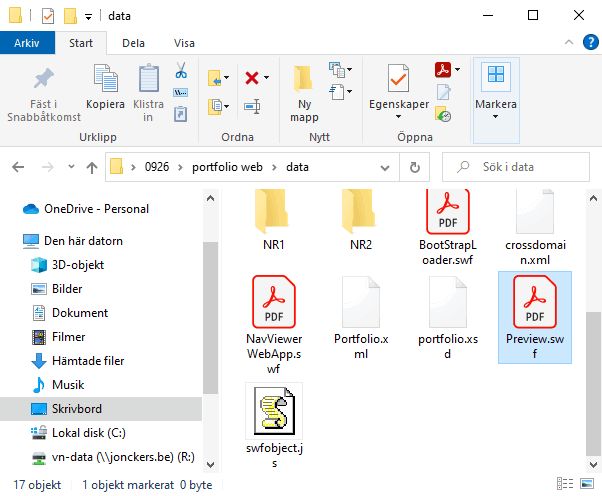Open the move to dropdown arrow
Viewport: 602px width, 496px height.
click(227, 78)
